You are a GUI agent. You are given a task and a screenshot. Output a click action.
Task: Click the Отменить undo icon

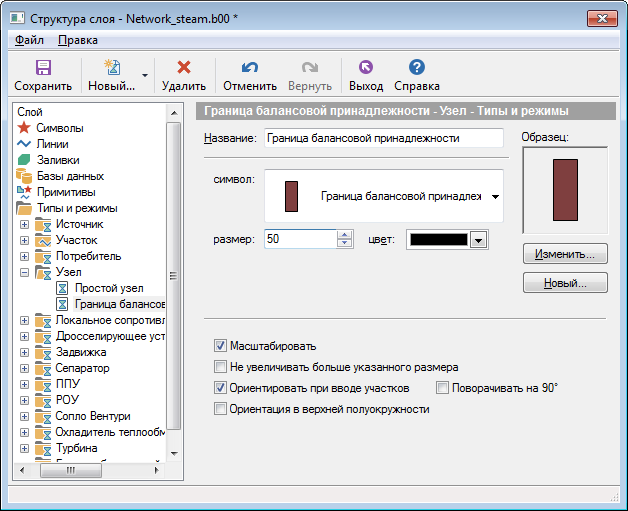pos(249,67)
